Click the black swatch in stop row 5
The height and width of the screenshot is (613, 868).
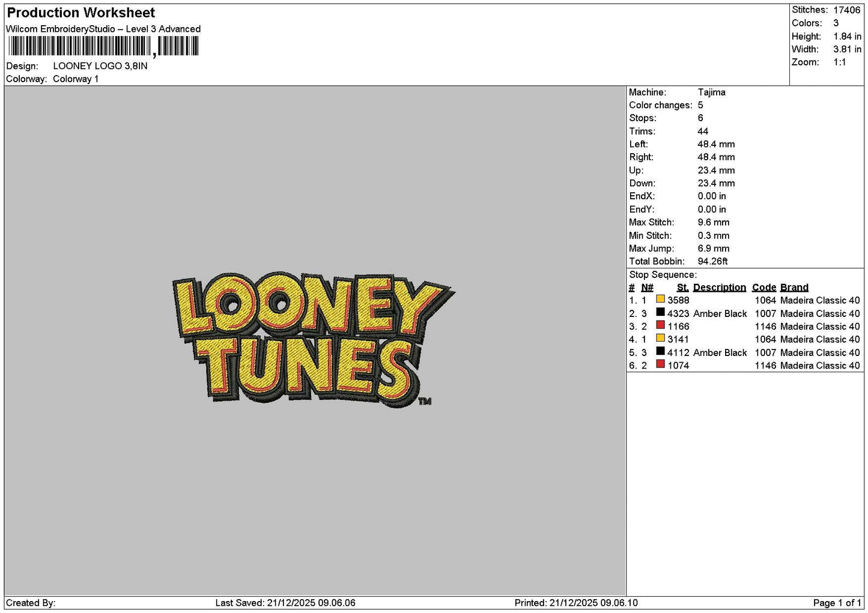[660, 351]
